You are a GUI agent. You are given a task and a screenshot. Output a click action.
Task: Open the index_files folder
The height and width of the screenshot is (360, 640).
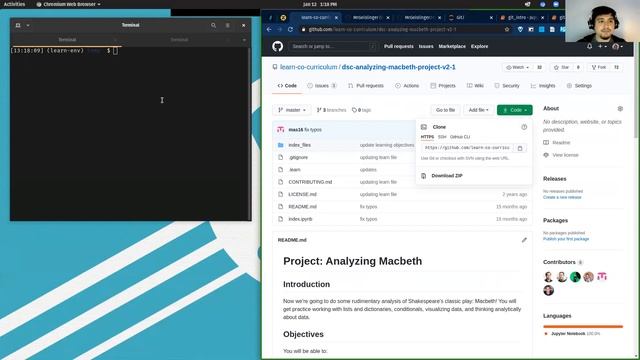tap(300, 145)
